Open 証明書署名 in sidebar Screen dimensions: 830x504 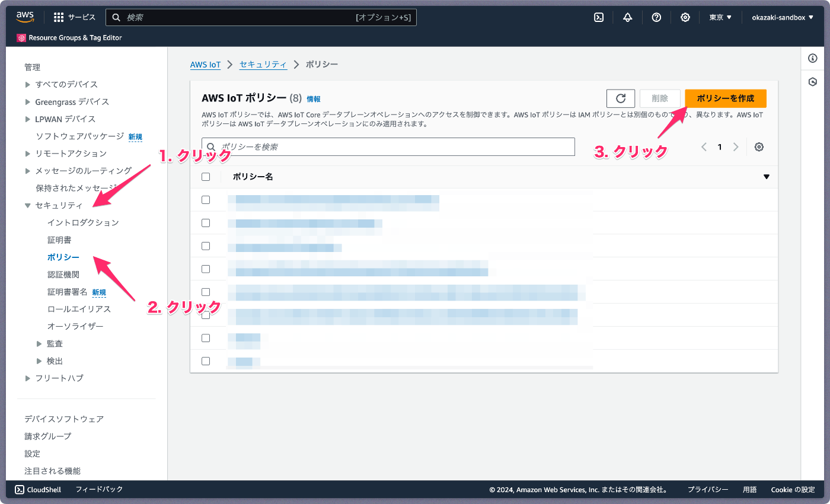pyautogui.click(x=67, y=292)
